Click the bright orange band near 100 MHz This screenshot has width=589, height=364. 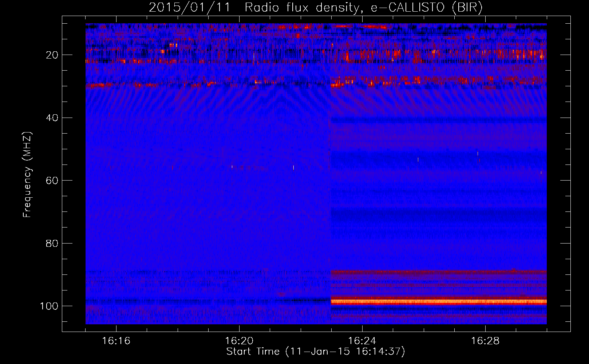point(439,301)
